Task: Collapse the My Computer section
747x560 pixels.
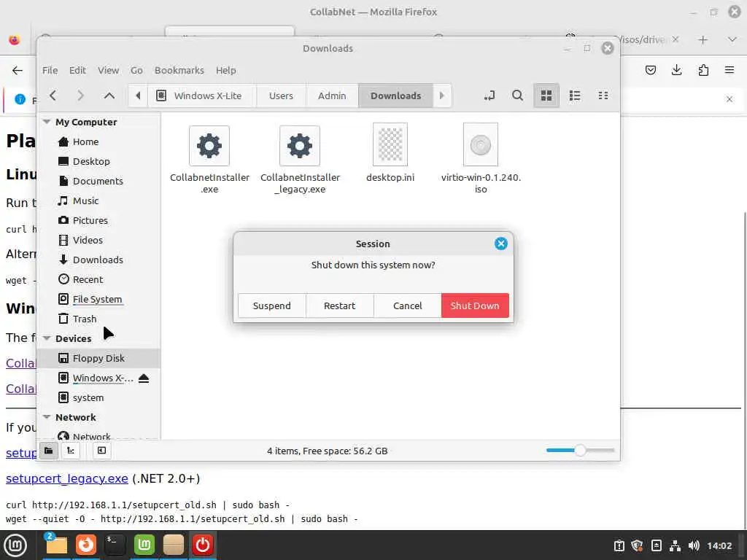Action: click(47, 122)
